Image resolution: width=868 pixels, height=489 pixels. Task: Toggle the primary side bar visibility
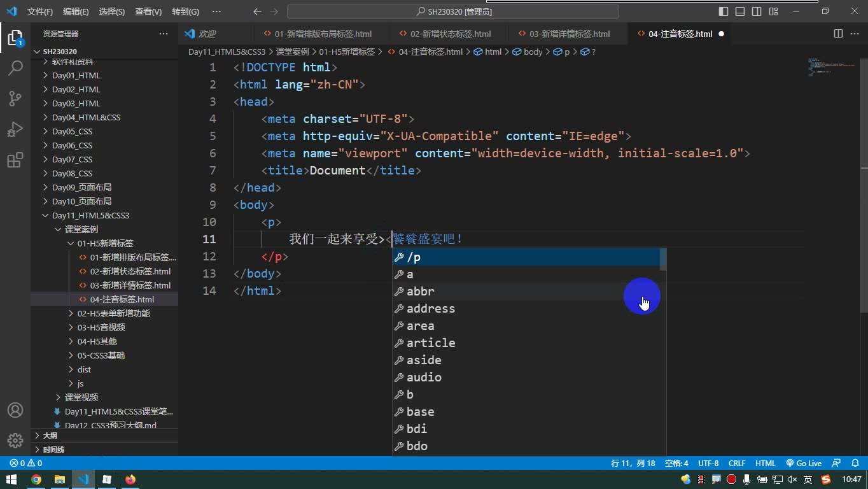(x=724, y=11)
